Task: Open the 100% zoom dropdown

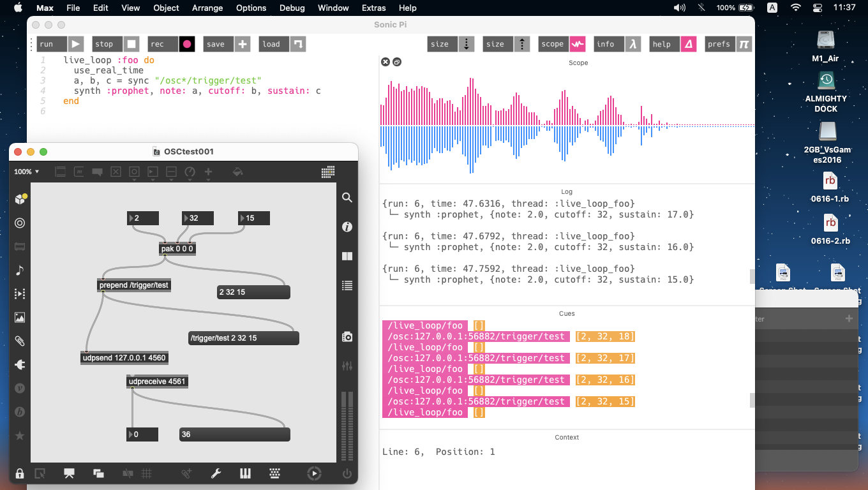Action: [x=27, y=172]
